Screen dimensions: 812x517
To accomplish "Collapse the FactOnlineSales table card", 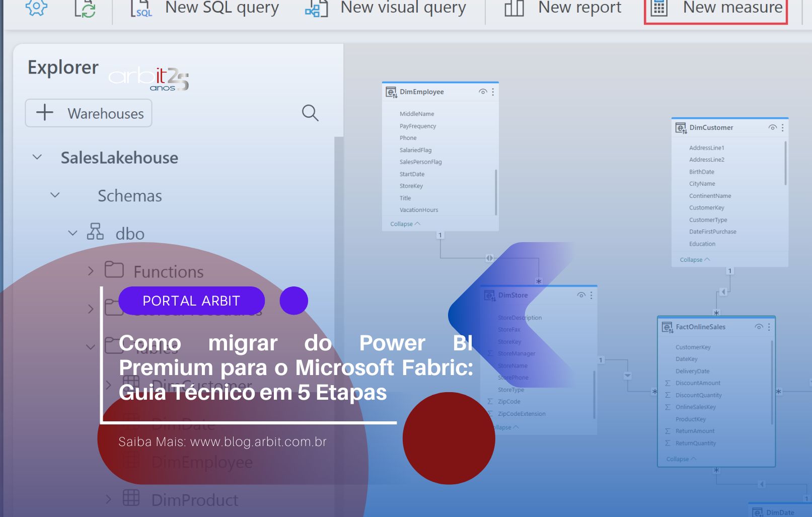I will [681, 459].
